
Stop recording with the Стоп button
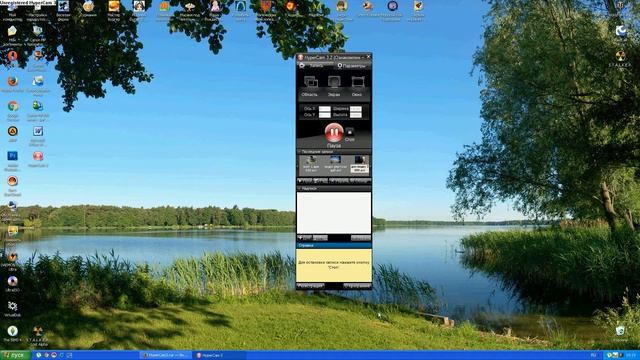(350, 132)
